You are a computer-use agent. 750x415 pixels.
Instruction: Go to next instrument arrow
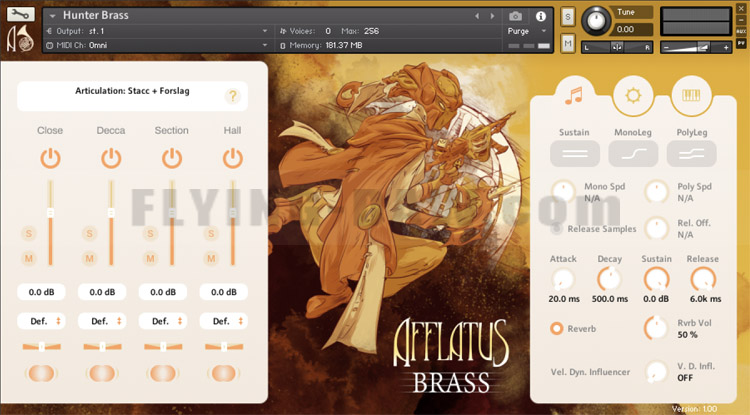click(x=492, y=16)
